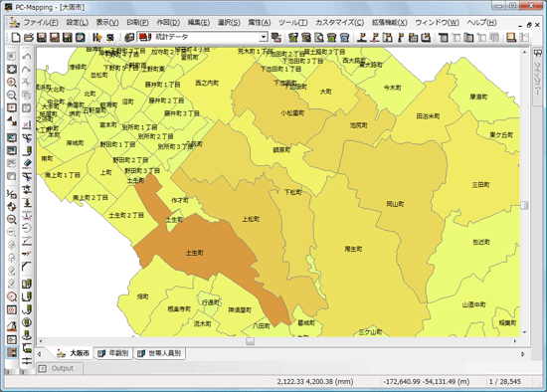
Task: Click the 尾生町 map label
Action: coord(353,249)
